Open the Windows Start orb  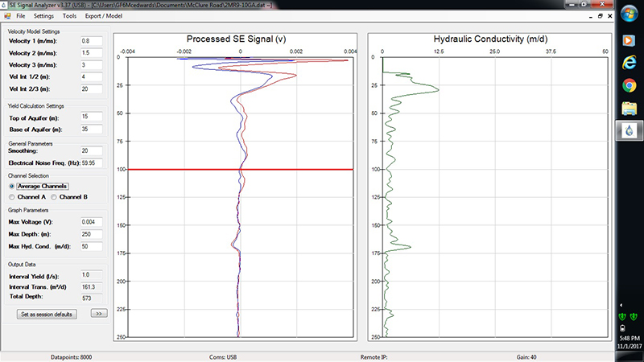[630, 14]
